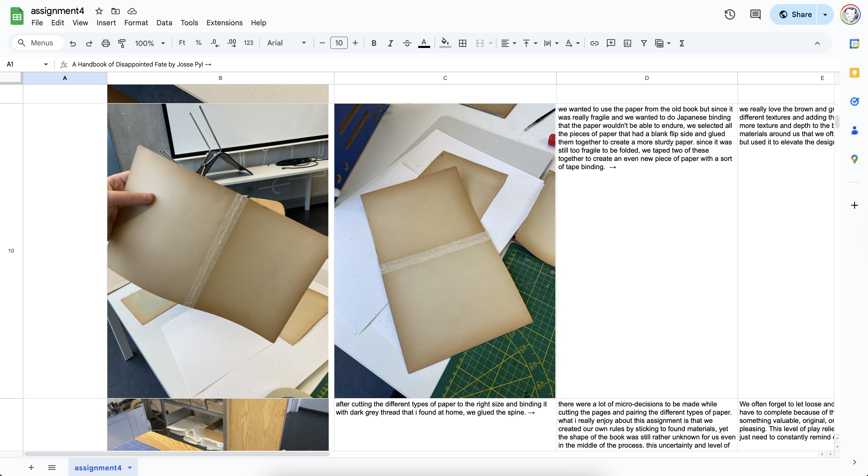Insert a link with toolbar icon
The height and width of the screenshot is (476, 868).
594,43
